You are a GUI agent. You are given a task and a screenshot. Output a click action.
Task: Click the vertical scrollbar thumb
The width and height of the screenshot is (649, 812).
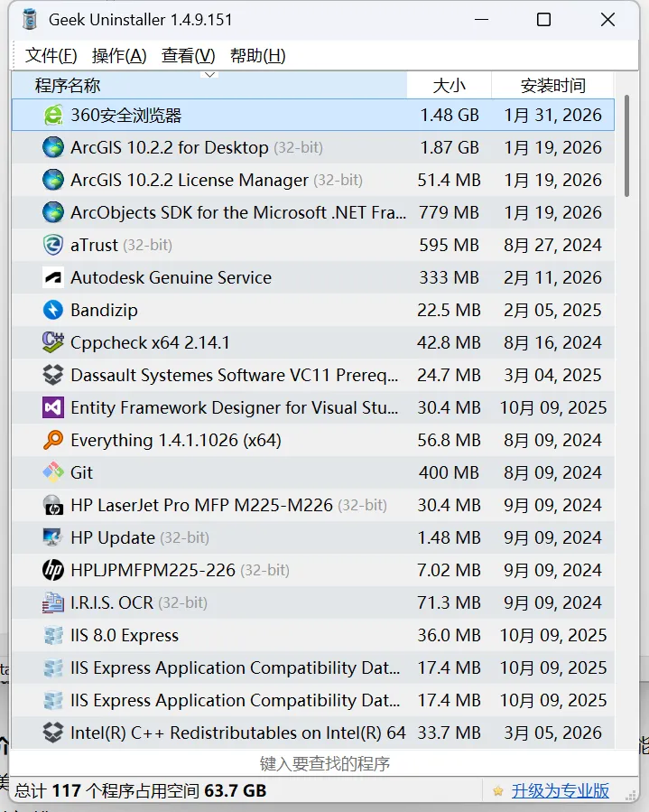(x=626, y=145)
